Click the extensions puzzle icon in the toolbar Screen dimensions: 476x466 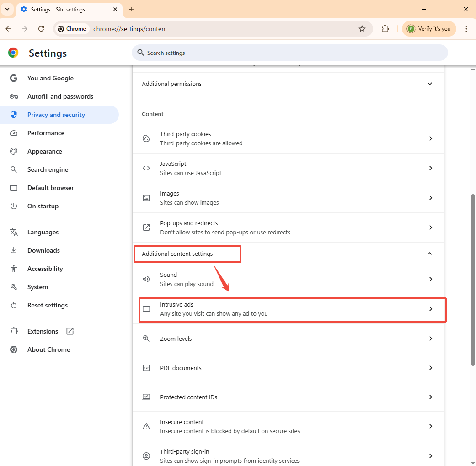pyautogui.click(x=385, y=28)
